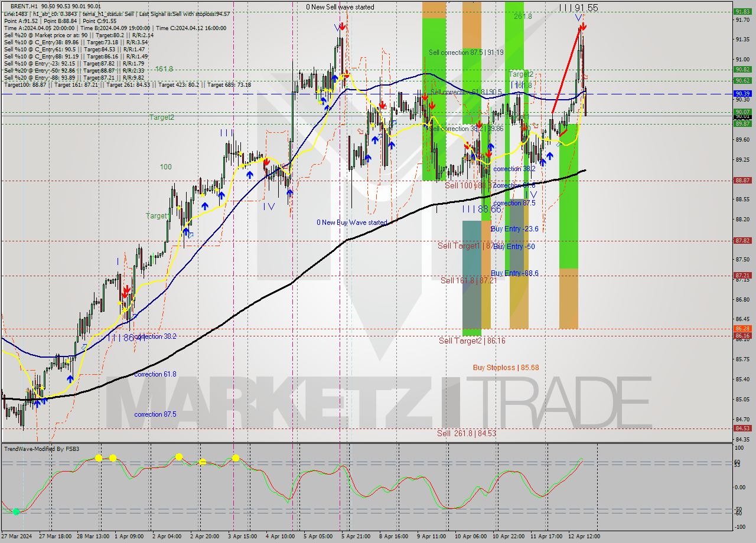Click the blue 90.39 price tag

pyautogui.click(x=742, y=94)
